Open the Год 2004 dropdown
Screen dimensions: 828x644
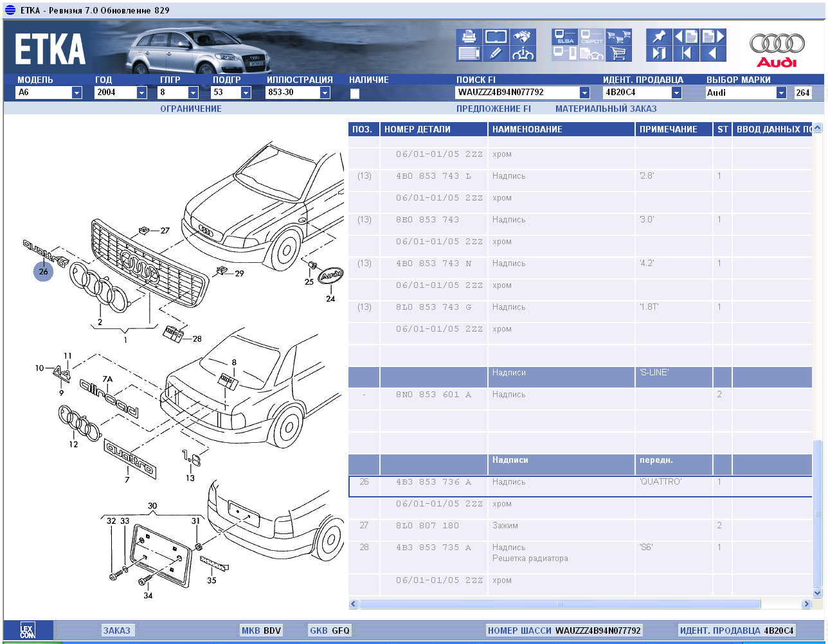[141, 93]
